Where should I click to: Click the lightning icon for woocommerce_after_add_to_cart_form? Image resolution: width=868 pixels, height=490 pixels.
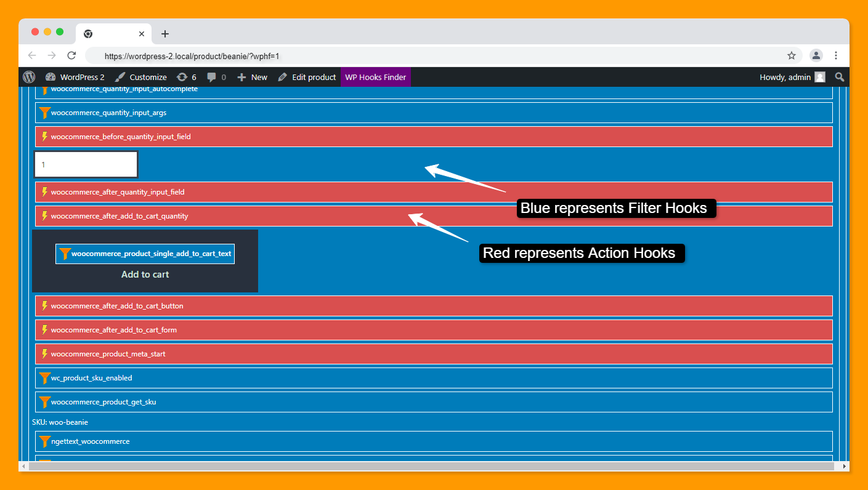[x=44, y=330]
